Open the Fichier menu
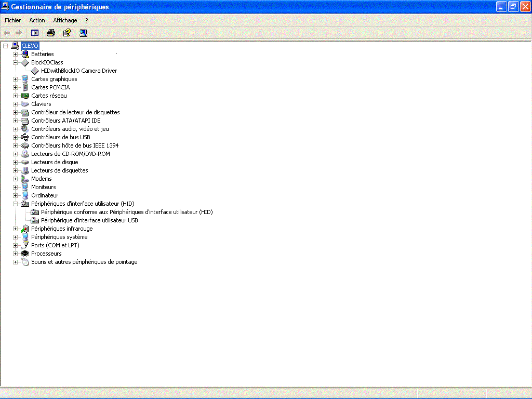Viewport: 532px width, 399px height. tap(13, 20)
